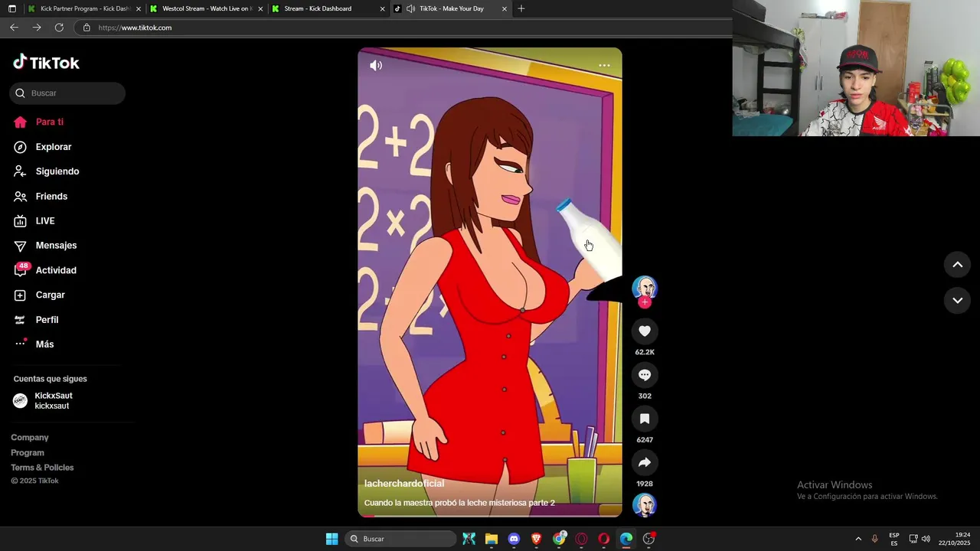The width and height of the screenshot is (980, 551).
Task: Reload the TikTok page
Action: click(59, 28)
